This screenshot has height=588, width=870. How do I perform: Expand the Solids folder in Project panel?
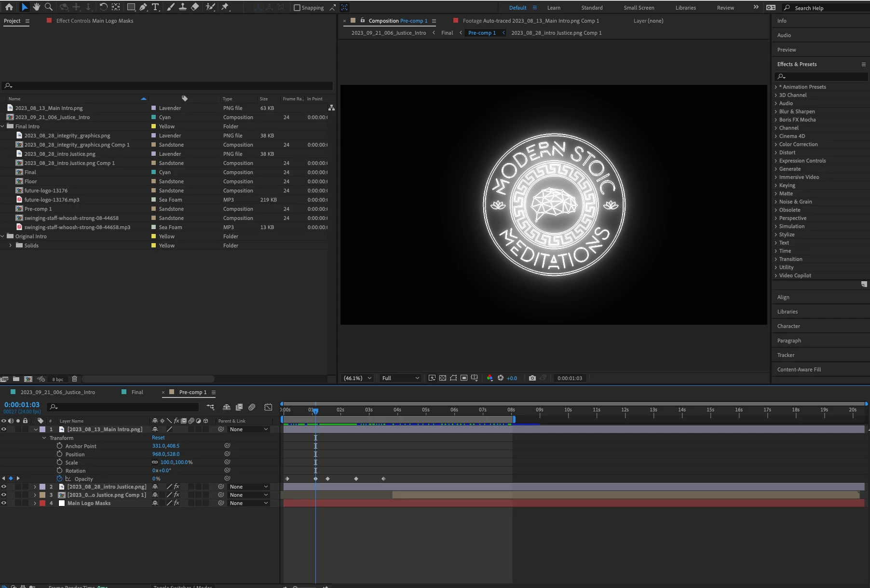pyautogui.click(x=11, y=246)
